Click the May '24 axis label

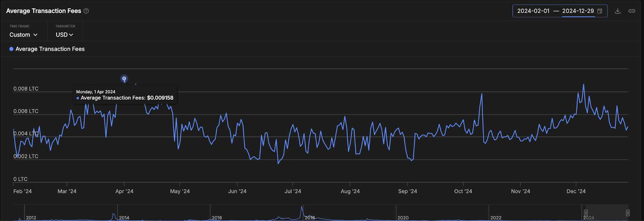(x=180, y=191)
